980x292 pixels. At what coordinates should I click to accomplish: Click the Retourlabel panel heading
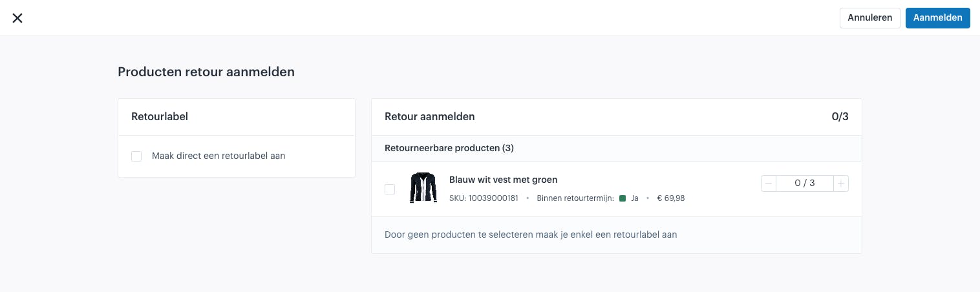160,117
